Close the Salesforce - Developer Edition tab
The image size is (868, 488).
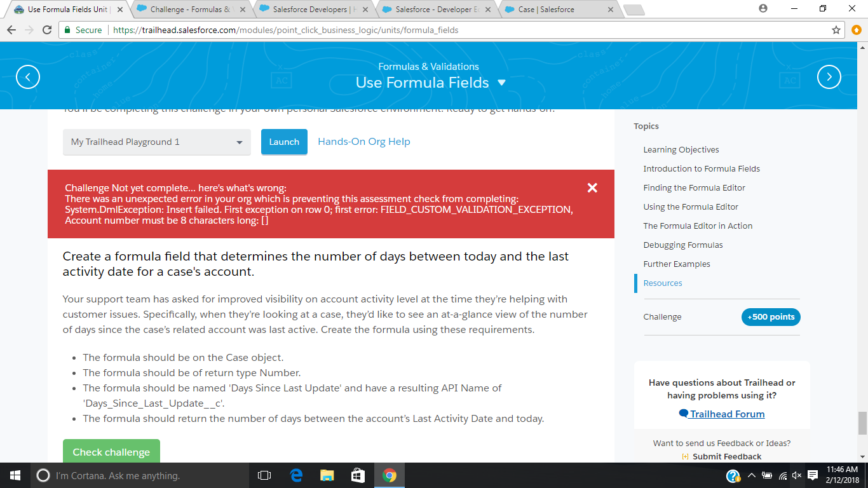pyautogui.click(x=488, y=10)
